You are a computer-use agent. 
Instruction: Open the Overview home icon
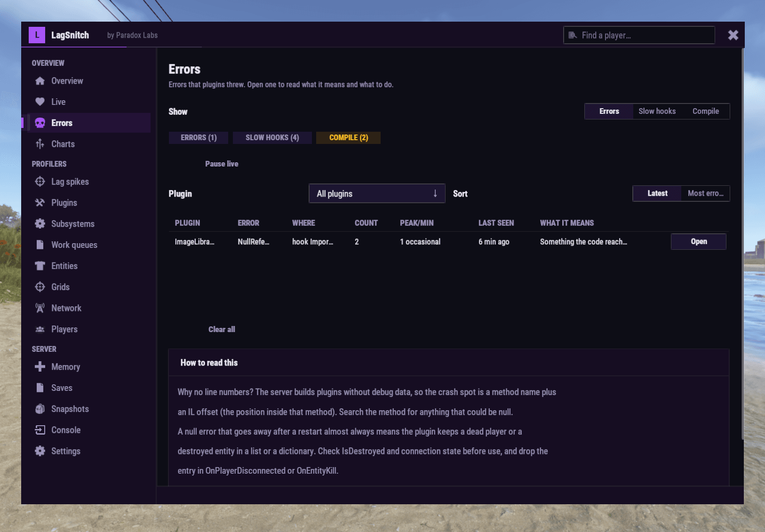click(40, 81)
